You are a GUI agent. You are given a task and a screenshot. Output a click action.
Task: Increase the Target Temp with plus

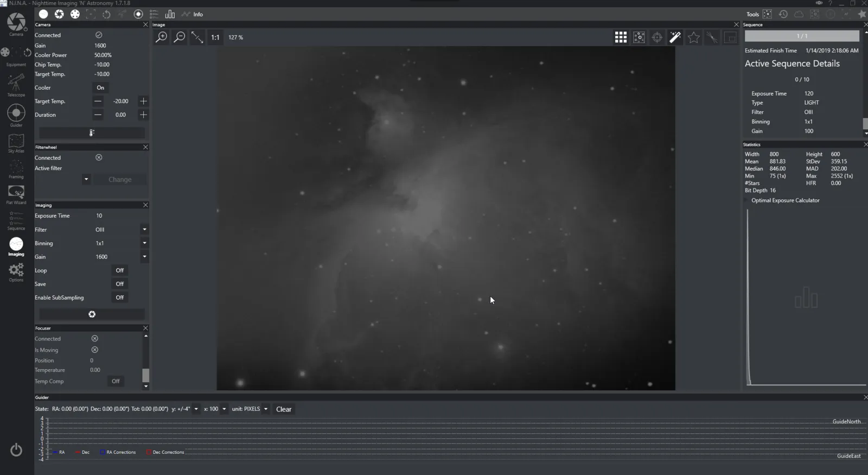pyautogui.click(x=143, y=101)
